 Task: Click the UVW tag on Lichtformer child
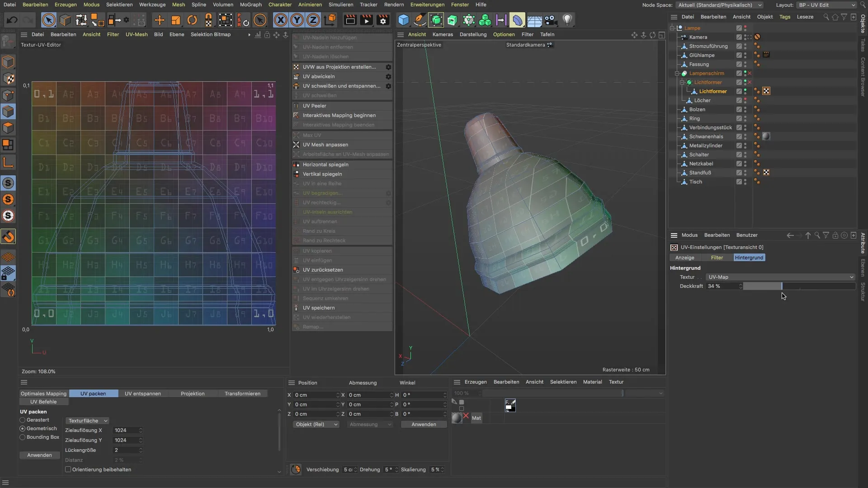pos(766,91)
